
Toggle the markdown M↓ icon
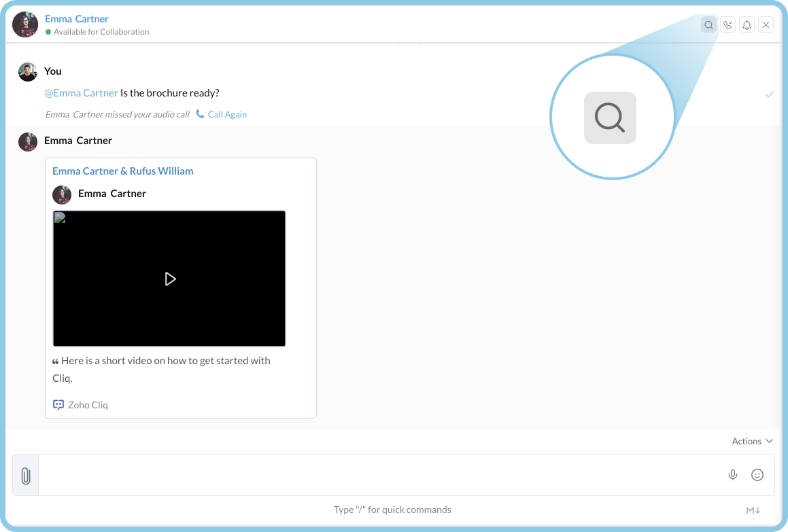pyautogui.click(x=753, y=510)
